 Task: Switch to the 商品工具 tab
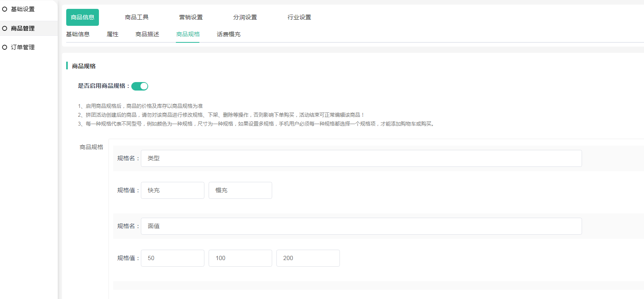137,17
